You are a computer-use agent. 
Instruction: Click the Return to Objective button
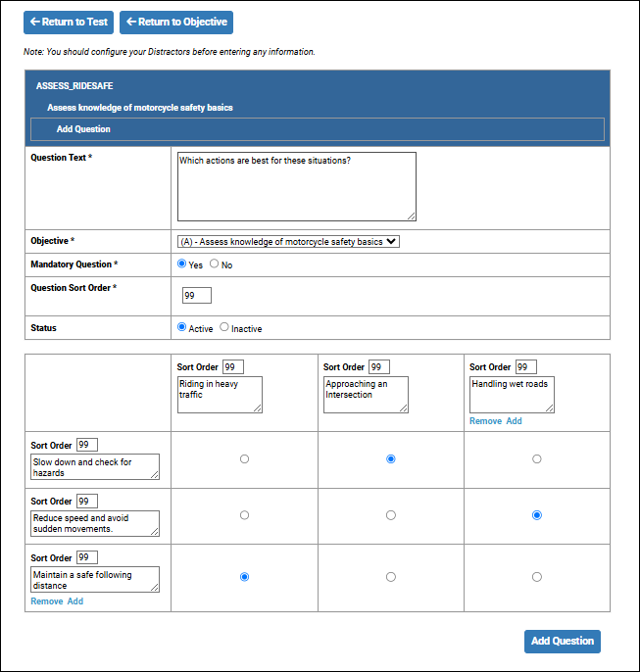point(176,22)
